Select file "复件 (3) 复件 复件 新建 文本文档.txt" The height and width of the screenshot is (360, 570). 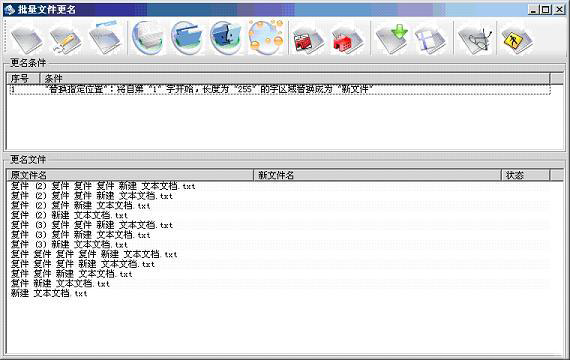coord(92,225)
